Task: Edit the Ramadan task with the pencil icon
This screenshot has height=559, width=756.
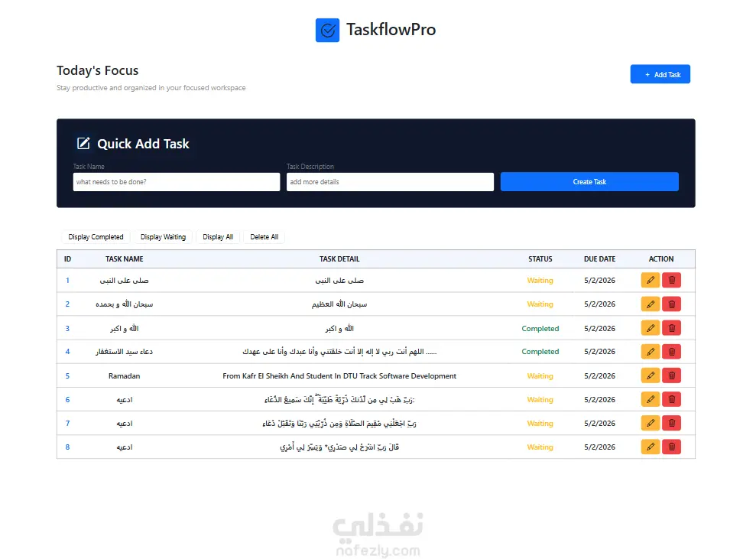Action: pyautogui.click(x=651, y=375)
